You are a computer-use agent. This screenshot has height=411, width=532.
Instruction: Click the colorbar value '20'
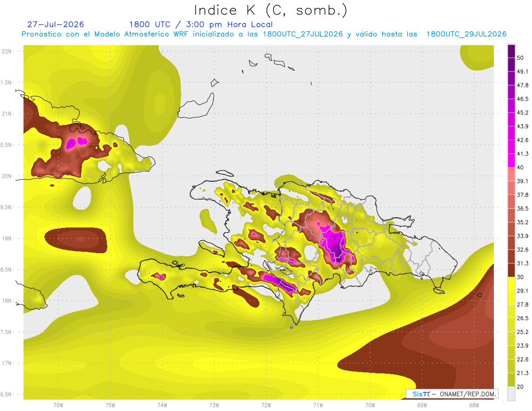point(520,387)
